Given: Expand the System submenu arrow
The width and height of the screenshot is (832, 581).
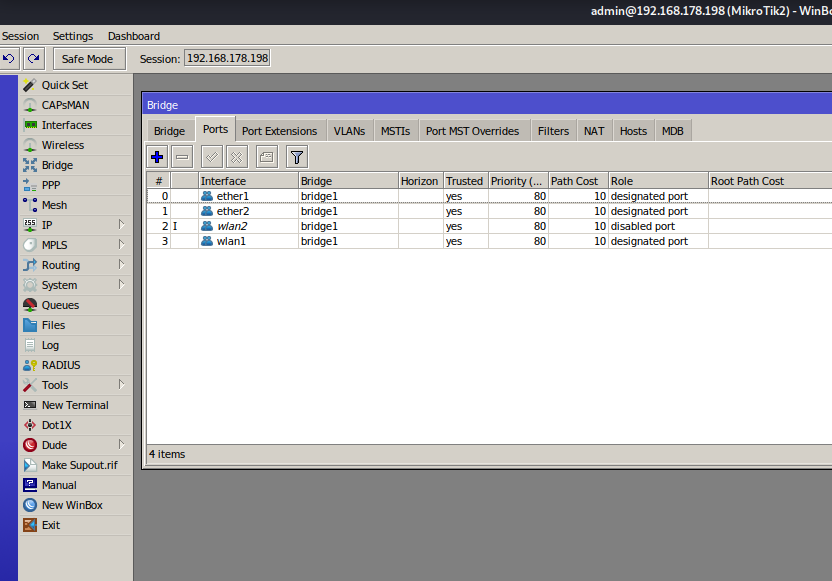Looking at the screenshot, I should [x=122, y=284].
